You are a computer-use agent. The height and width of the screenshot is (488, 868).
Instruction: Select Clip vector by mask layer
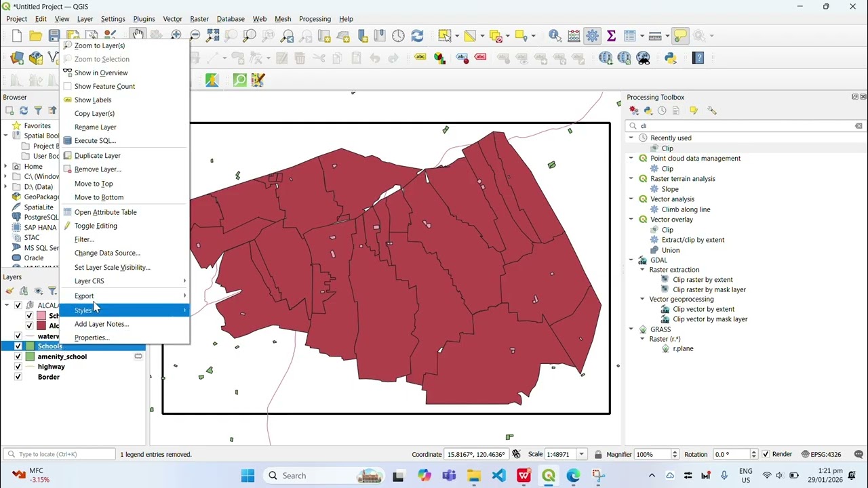coord(710,319)
